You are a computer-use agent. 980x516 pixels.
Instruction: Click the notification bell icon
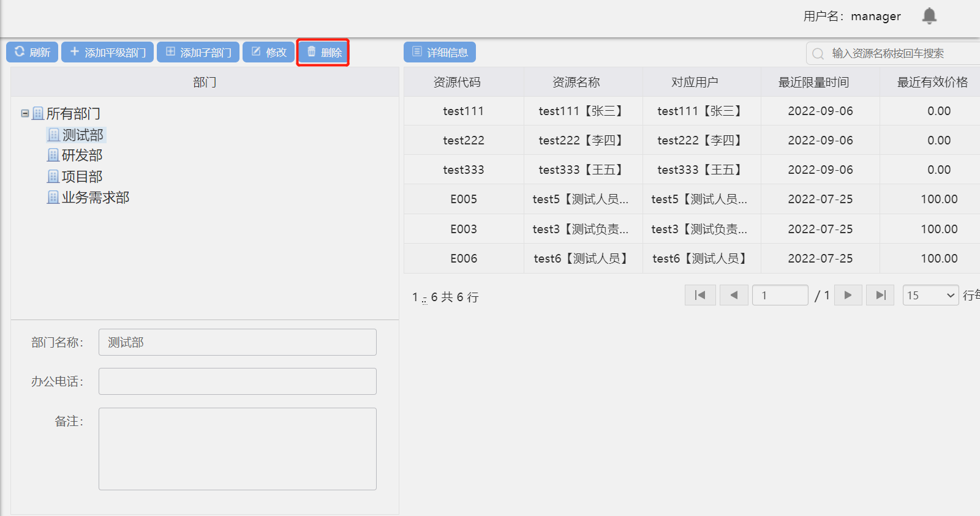pyautogui.click(x=929, y=16)
